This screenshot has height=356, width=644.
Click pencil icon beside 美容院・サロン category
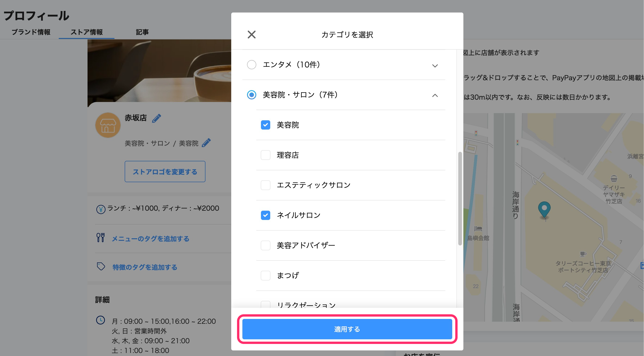click(206, 143)
